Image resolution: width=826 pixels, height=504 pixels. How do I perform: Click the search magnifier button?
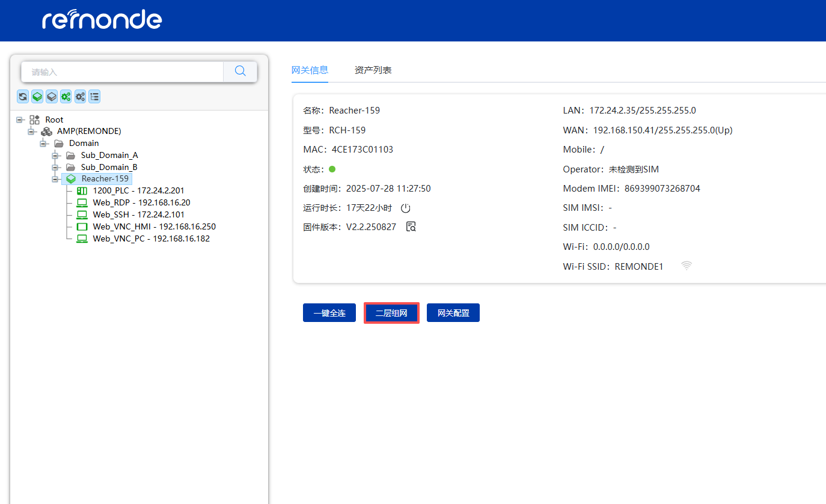[x=240, y=71]
